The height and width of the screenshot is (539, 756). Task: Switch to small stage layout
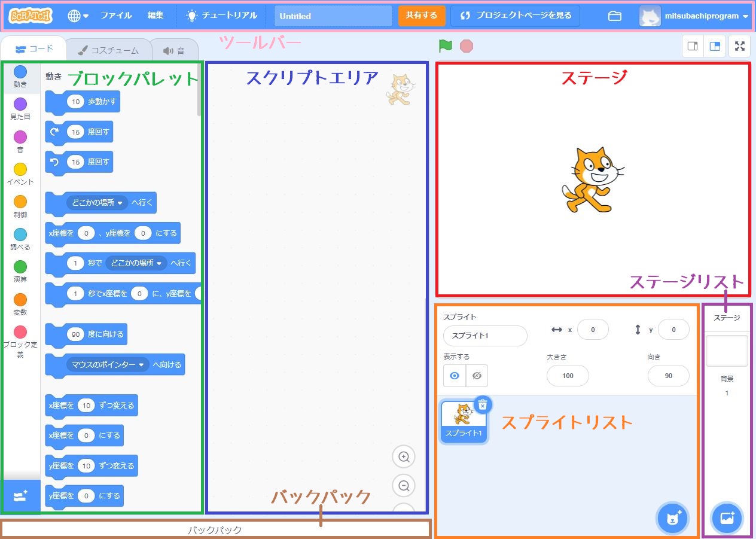coord(693,46)
